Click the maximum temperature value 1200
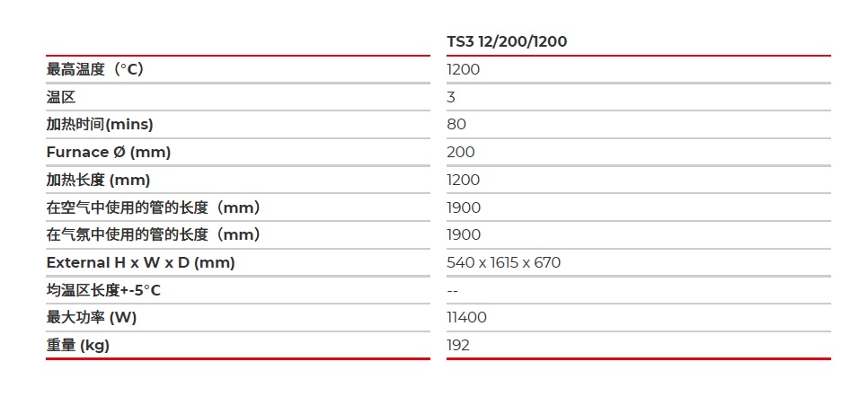Screen dimensions: 868x397 (x=464, y=69)
